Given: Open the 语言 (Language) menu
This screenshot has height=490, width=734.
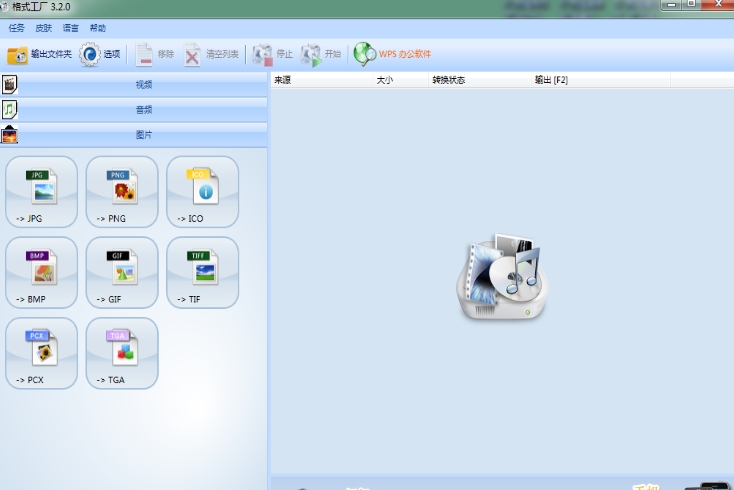Looking at the screenshot, I should click(70, 28).
